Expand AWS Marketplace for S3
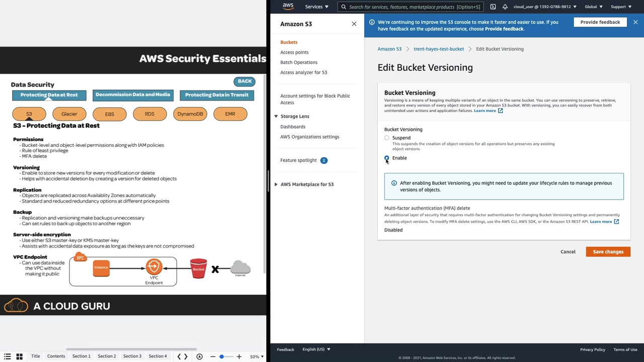This screenshot has width=644, height=362. tap(276, 185)
